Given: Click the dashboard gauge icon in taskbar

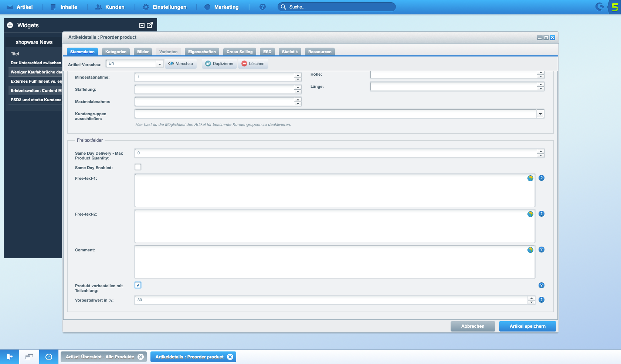Looking at the screenshot, I should click(49, 357).
